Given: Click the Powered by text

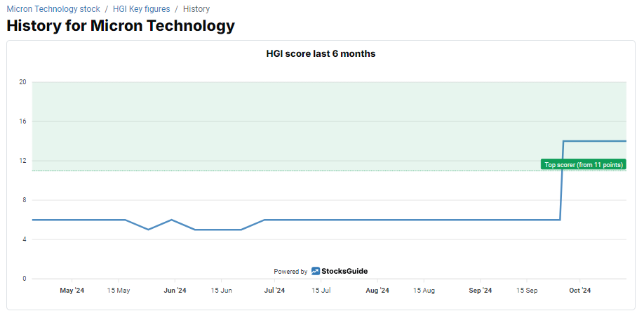Looking at the screenshot, I should click(290, 272).
